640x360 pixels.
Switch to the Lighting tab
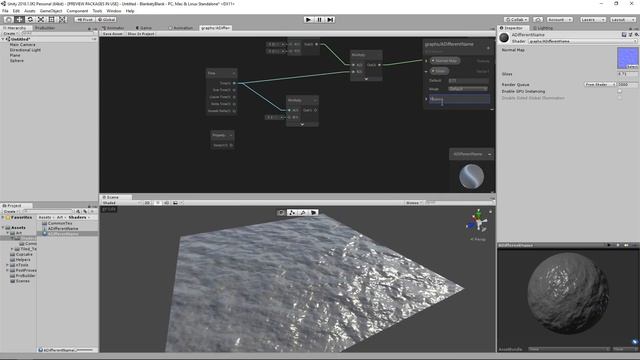pos(543,28)
